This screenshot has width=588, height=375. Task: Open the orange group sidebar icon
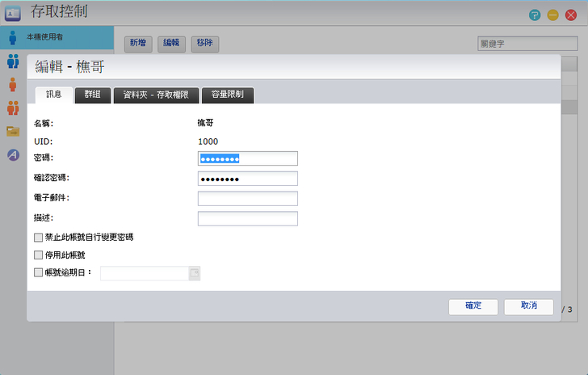(x=13, y=107)
